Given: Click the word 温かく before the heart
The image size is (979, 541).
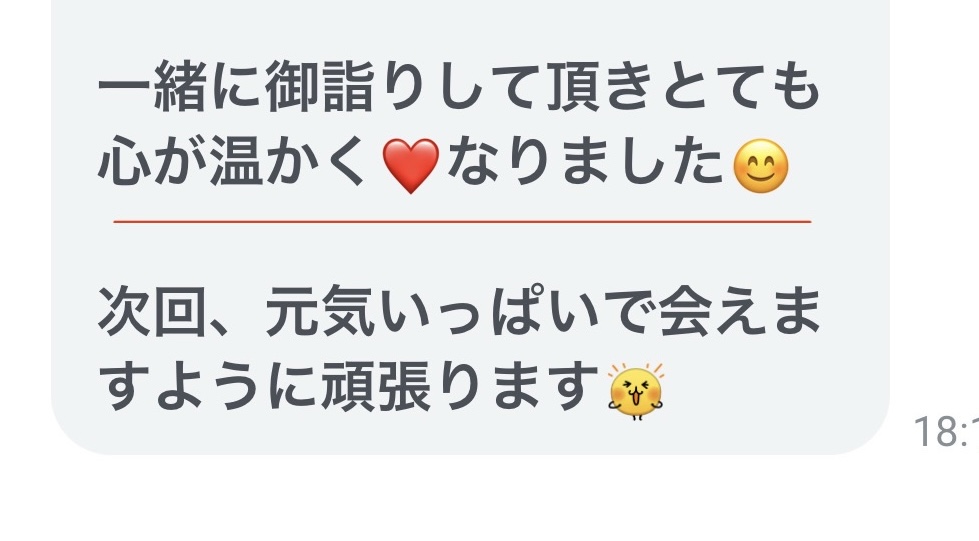Looking at the screenshot, I should tap(290, 161).
